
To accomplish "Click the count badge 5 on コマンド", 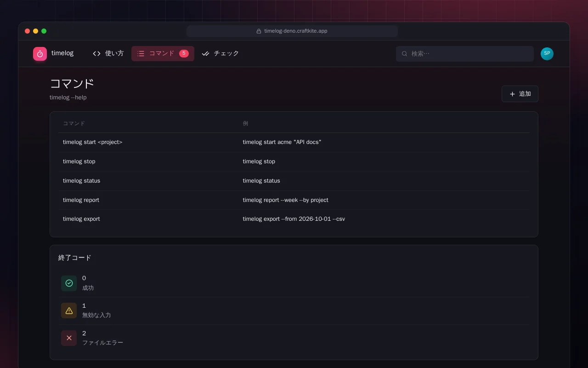I will click(184, 53).
